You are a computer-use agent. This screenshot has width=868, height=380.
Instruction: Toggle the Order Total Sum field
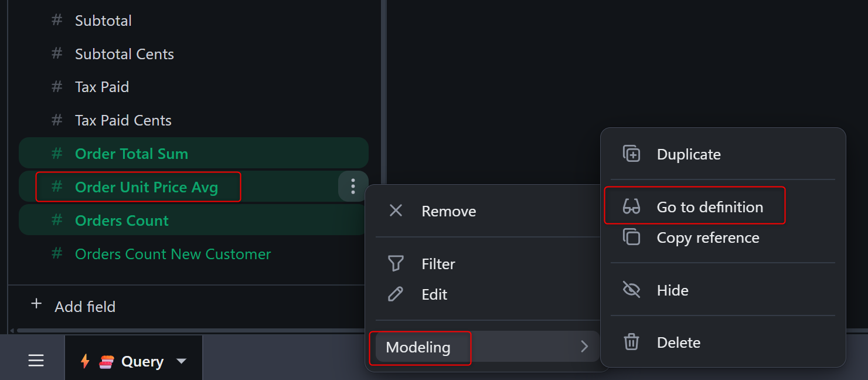tap(132, 154)
